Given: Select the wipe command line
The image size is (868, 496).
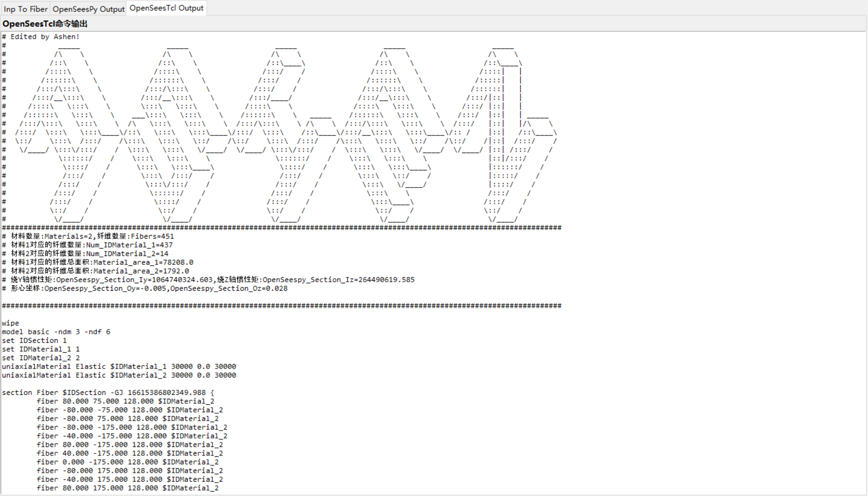Looking at the screenshot, I should pos(11,323).
